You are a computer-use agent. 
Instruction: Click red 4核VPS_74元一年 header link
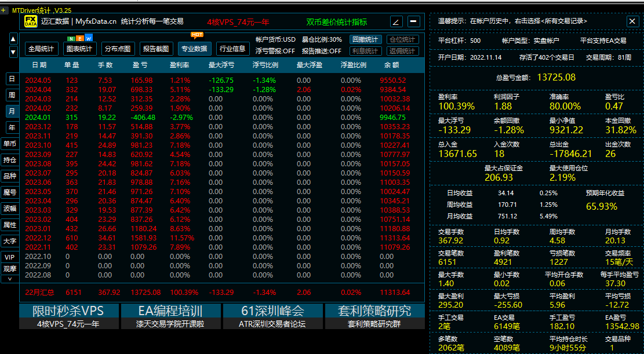pyautogui.click(x=238, y=22)
